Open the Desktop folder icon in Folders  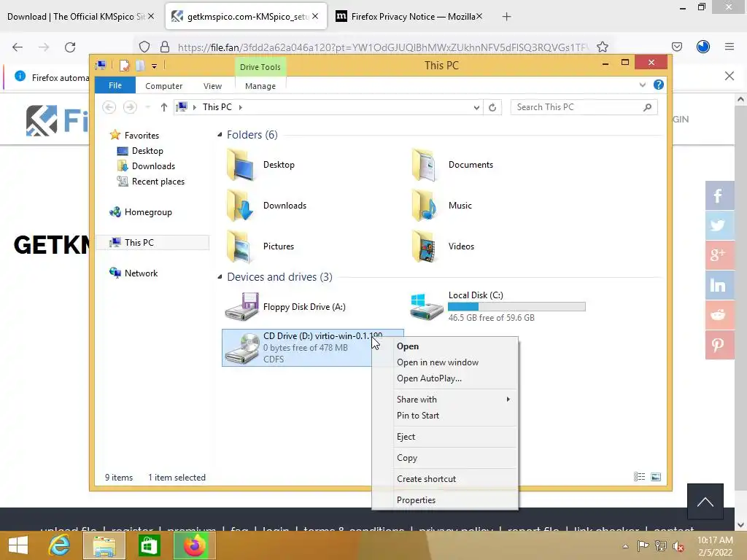241,165
